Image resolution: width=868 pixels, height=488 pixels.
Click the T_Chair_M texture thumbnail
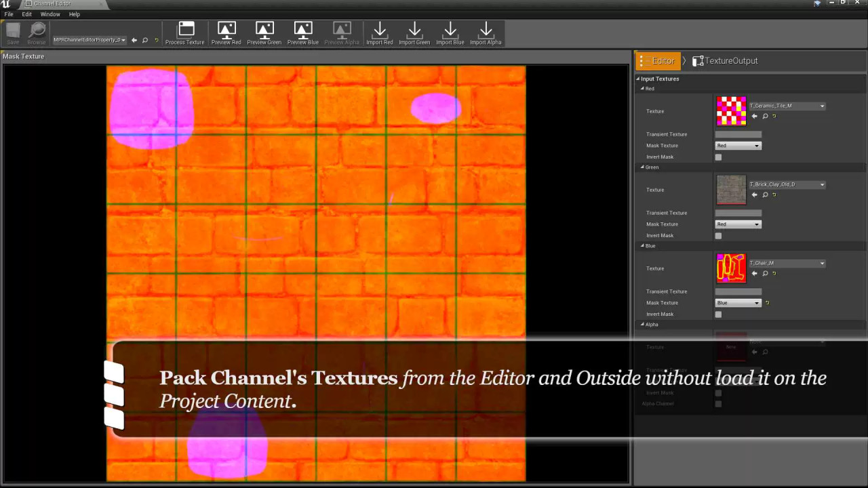click(x=731, y=268)
